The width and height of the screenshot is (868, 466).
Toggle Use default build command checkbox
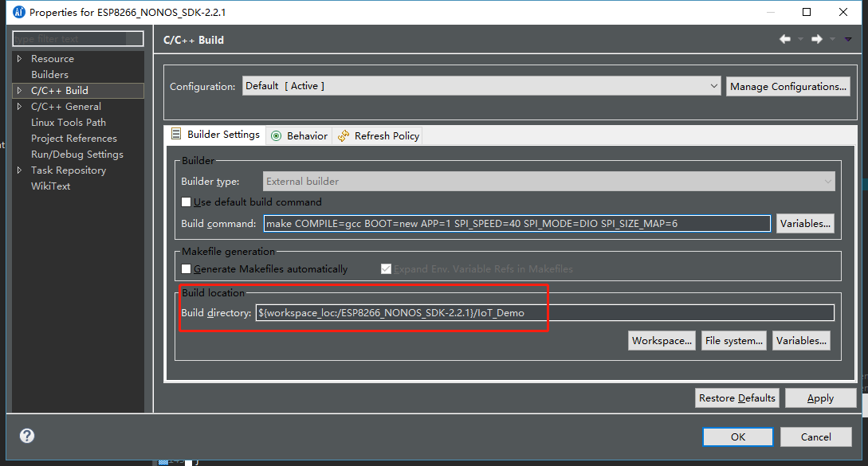[x=186, y=202]
